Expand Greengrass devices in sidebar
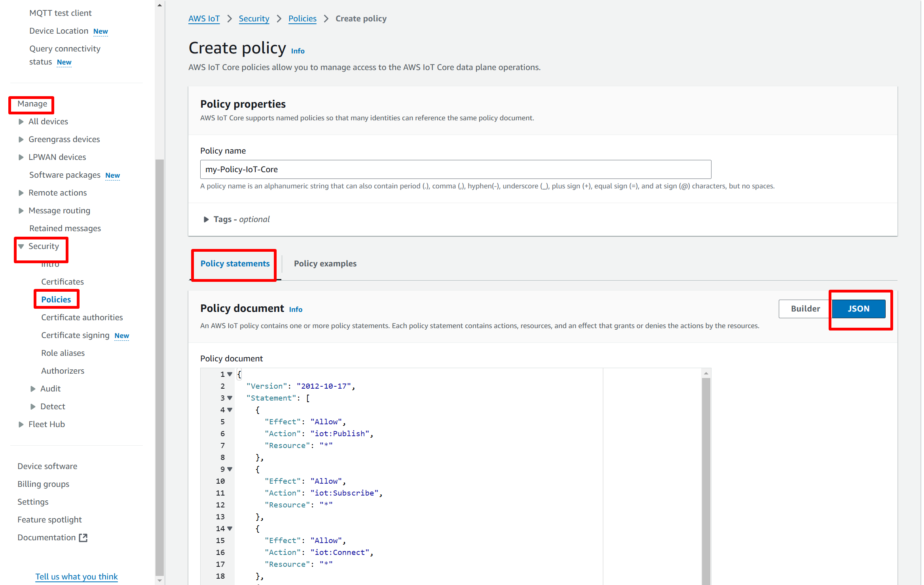The width and height of the screenshot is (924, 585). coord(21,139)
